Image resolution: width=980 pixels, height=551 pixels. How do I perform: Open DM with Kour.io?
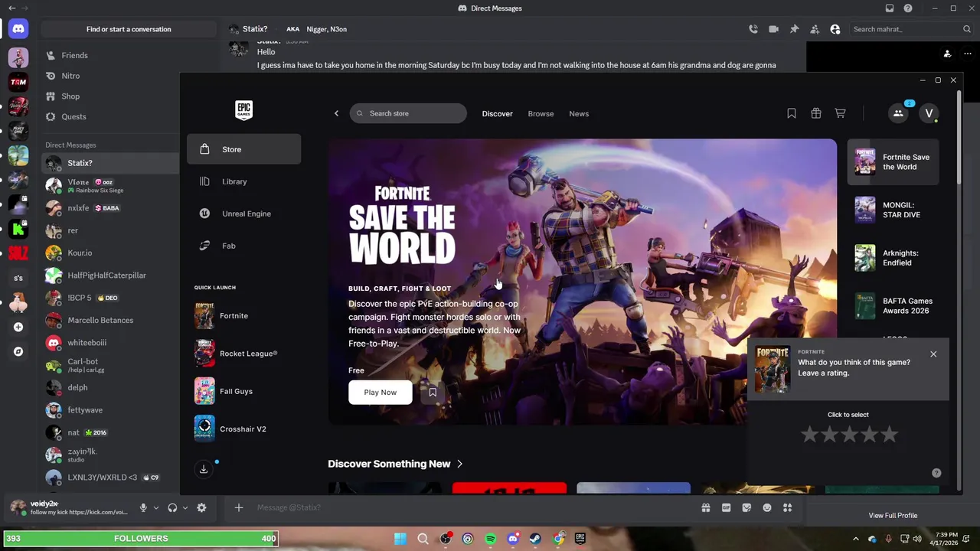pos(109,253)
